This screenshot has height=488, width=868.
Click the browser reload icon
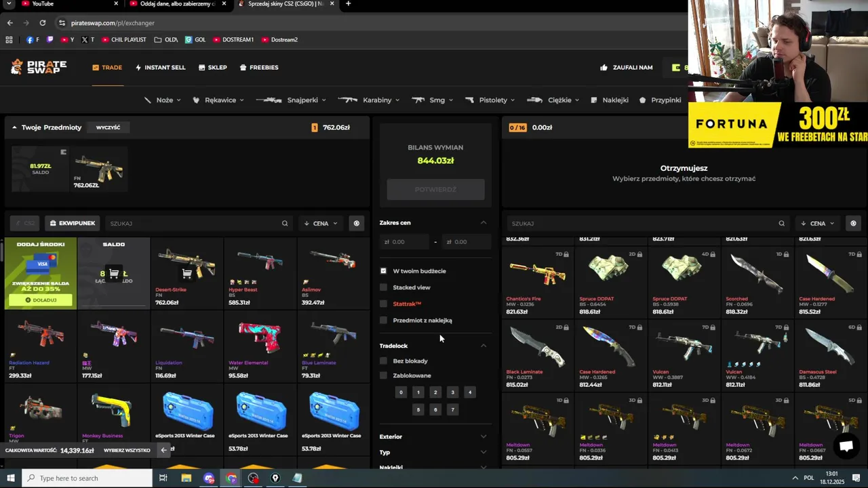point(43,22)
